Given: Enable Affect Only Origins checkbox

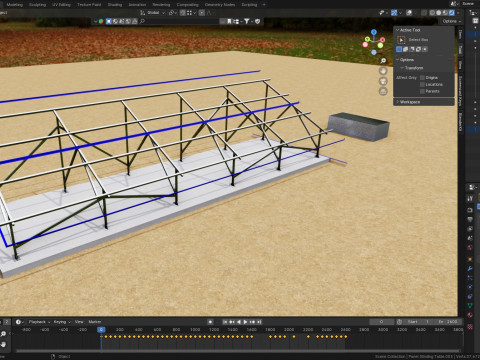Looking at the screenshot, I should [x=422, y=78].
